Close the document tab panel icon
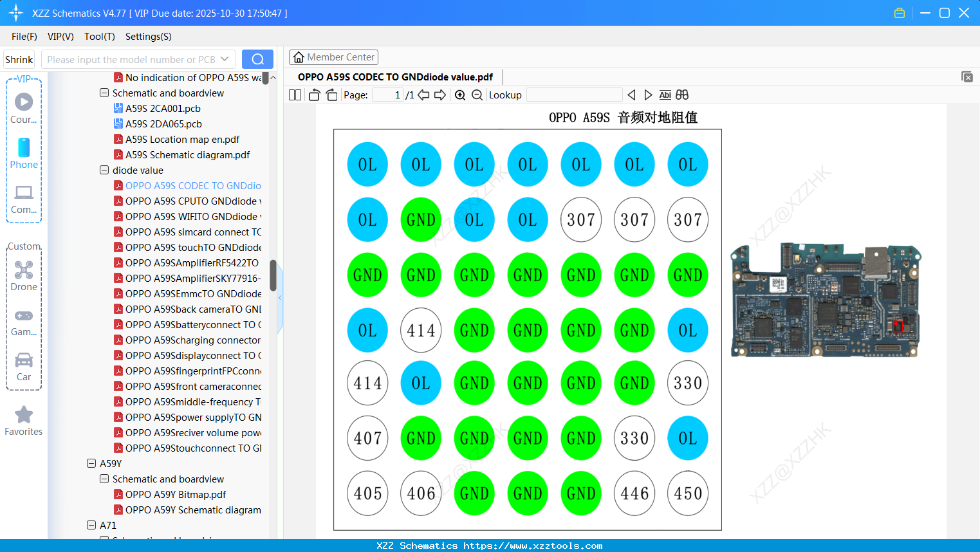980x552 pixels. tap(967, 77)
